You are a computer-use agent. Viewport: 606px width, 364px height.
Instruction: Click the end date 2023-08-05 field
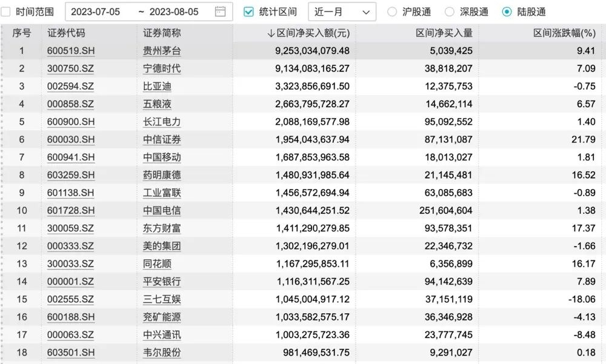click(x=174, y=12)
